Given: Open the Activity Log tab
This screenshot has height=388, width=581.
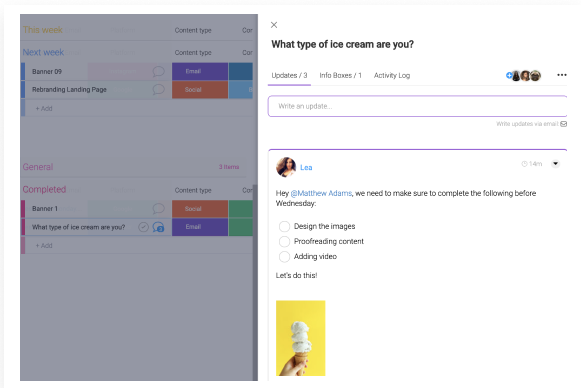Looking at the screenshot, I should tap(392, 76).
